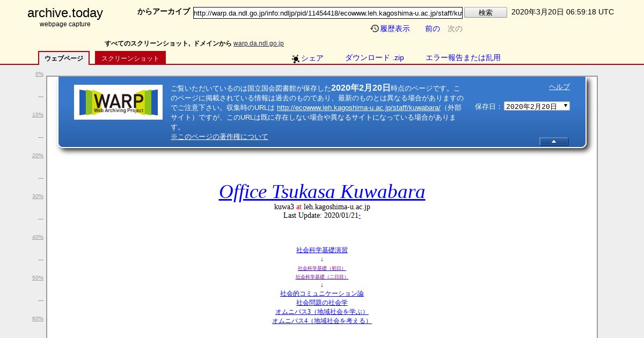Open the 社会科学基礎演習 link
This screenshot has height=338, width=644.
[x=322, y=250]
